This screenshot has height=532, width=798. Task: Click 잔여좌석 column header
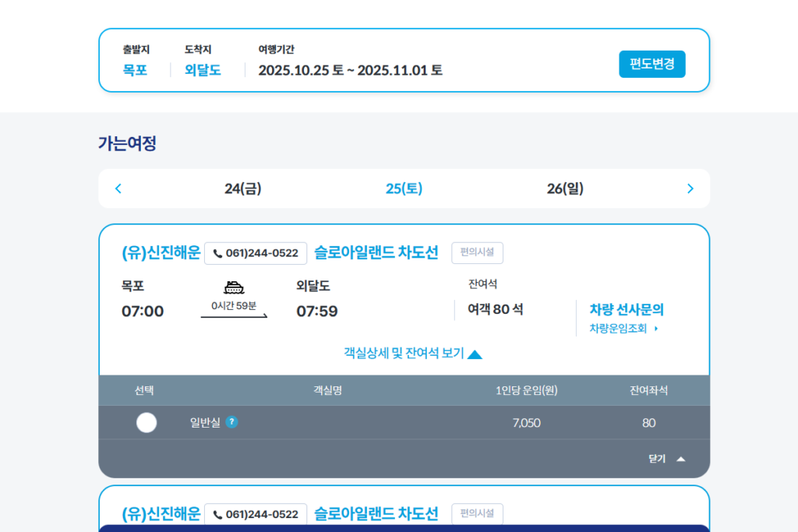(x=649, y=390)
